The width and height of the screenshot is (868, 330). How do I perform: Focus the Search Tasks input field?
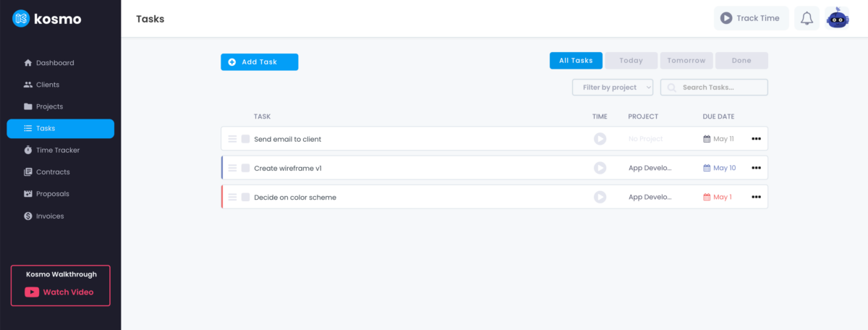720,88
